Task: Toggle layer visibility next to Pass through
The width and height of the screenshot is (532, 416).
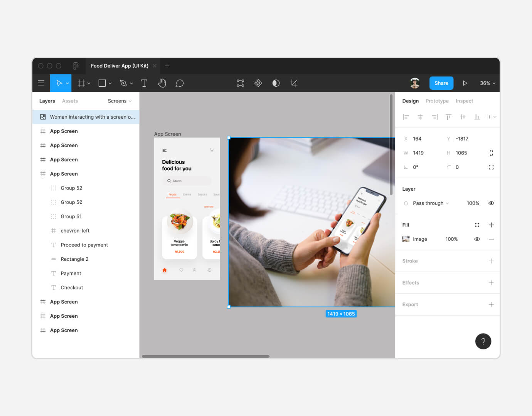Action: pyautogui.click(x=491, y=203)
